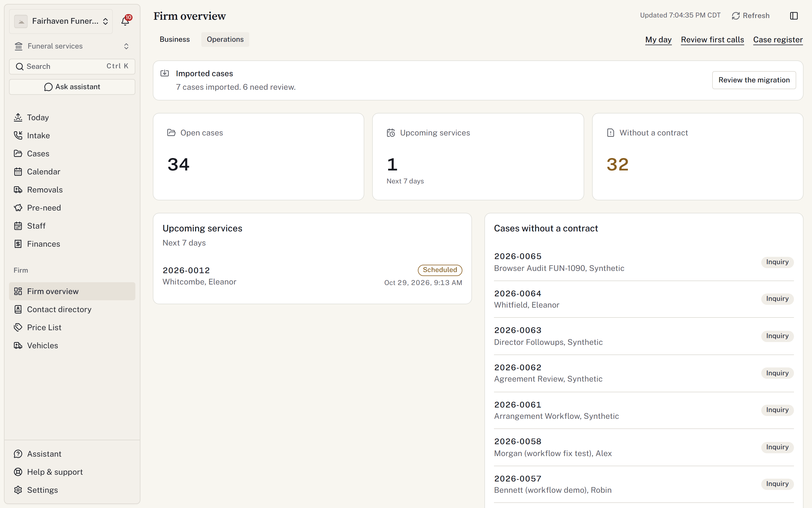Open case 2026-0062 Agreement Review

point(644,373)
